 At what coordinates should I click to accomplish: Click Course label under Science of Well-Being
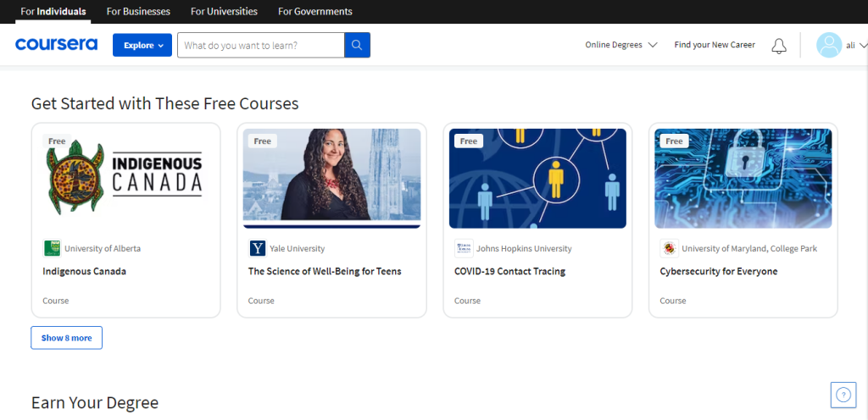pyautogui.click(x=261, y=301)
